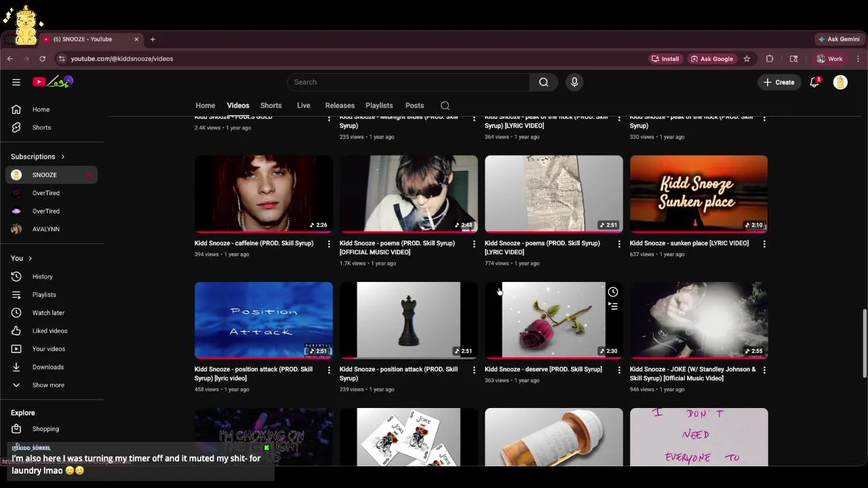
Task: Open title 'Kidd Snooze - deserve [PROD. Skill Syrup]'
Action: (x=543, y=369)
